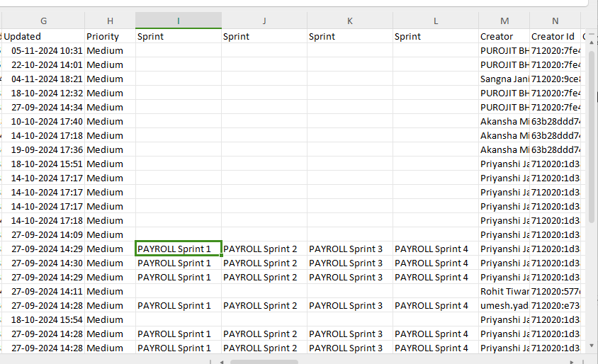Select the 'umesh.yad' creator cell

tap(504, 306)
